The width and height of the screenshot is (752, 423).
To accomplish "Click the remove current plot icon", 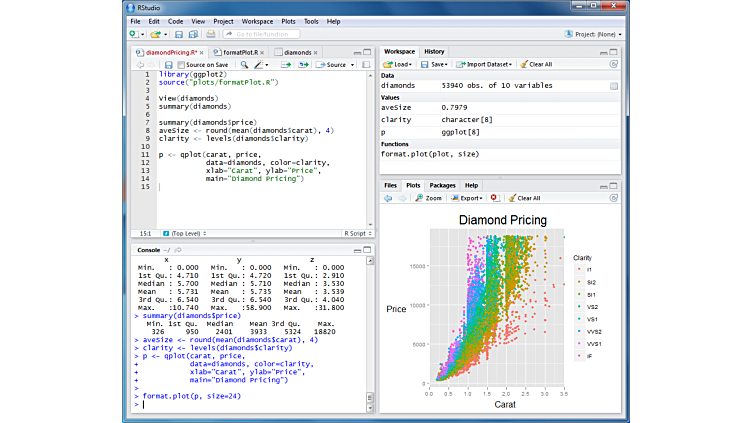I will pos(495,198).
